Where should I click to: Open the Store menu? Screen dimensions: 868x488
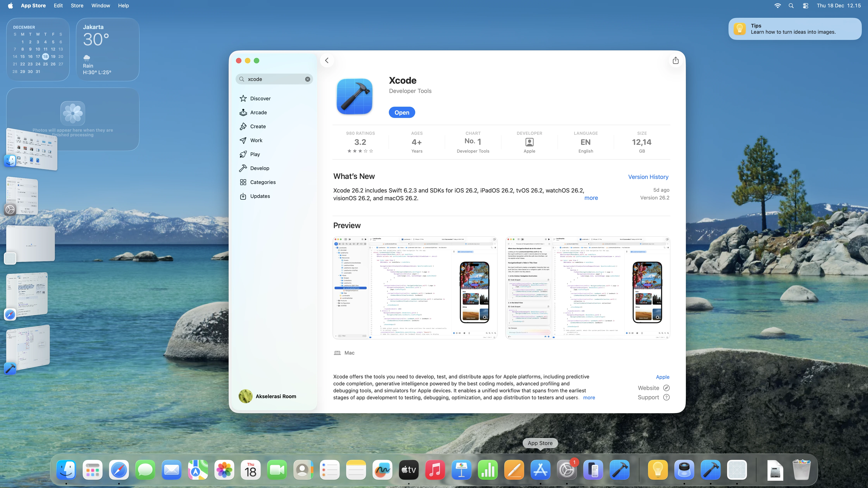[x=77, y=6]
